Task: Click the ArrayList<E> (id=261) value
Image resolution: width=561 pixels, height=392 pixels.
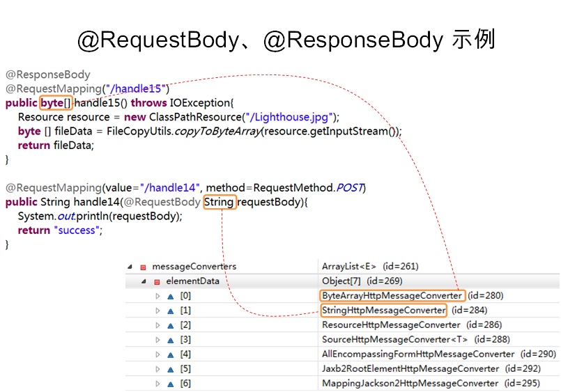Action: point(370,267)
